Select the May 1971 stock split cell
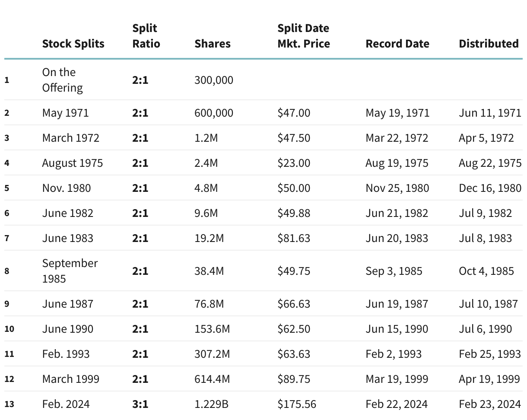This screenshot has height=420, width=527. 65,113
